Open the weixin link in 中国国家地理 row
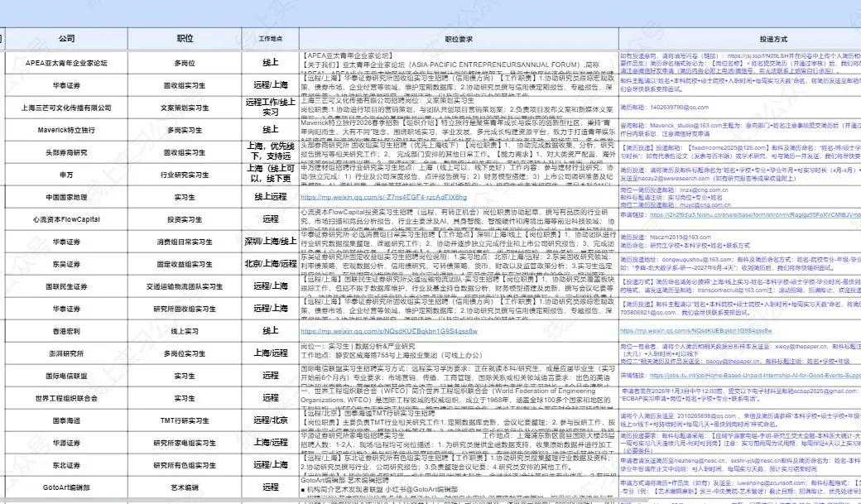The width and height of the screenshot is (861, 504). tap(383, 197)
